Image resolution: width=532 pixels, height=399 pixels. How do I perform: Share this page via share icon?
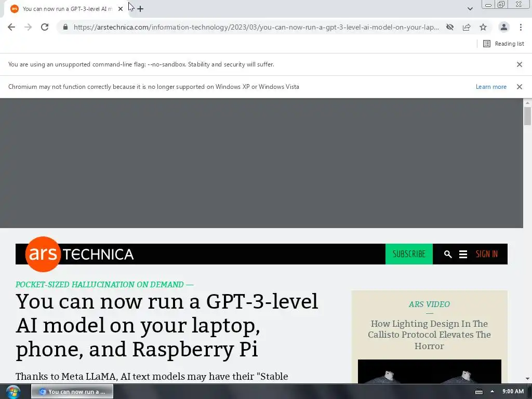467,27
